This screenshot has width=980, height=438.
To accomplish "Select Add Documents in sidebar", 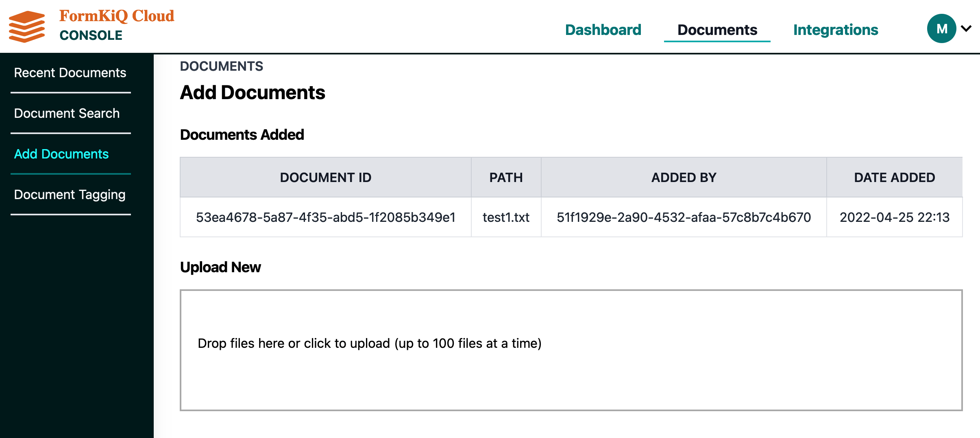I will tap(61, 154).
